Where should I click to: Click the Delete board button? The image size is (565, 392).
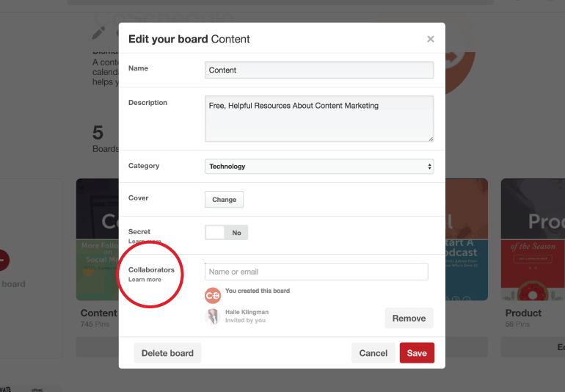[167, 353]
